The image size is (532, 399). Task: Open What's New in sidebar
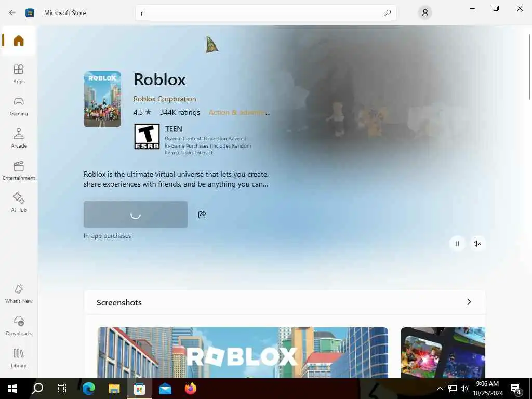tap(19, 294)
